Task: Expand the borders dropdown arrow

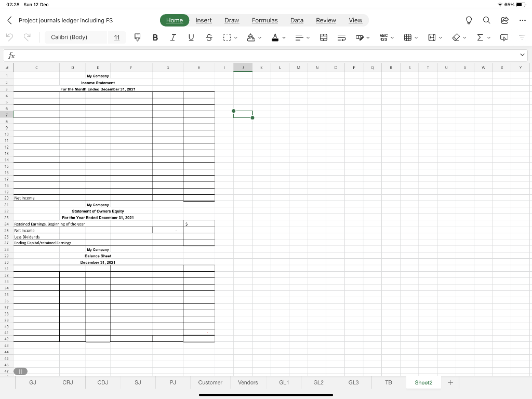Action: 235,37
